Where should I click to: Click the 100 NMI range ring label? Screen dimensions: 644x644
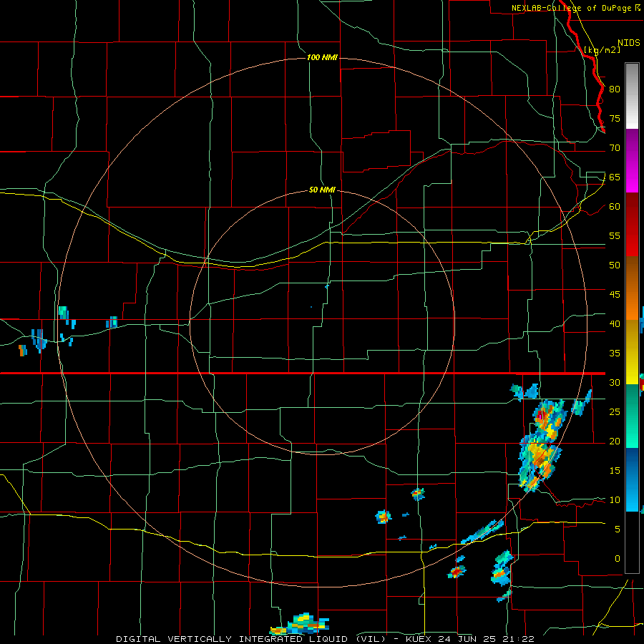pos(322,57)
